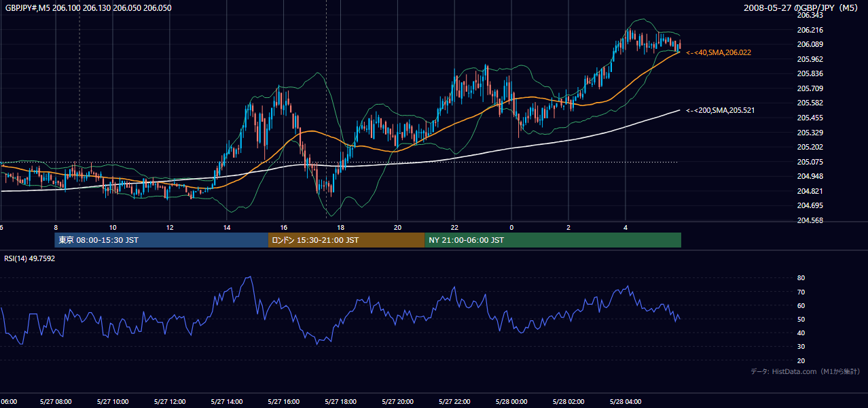Click hour 4 on the price chart axis
Image resolution: width=868 pixels, height=408 pixels.
[x=626, y=228]
